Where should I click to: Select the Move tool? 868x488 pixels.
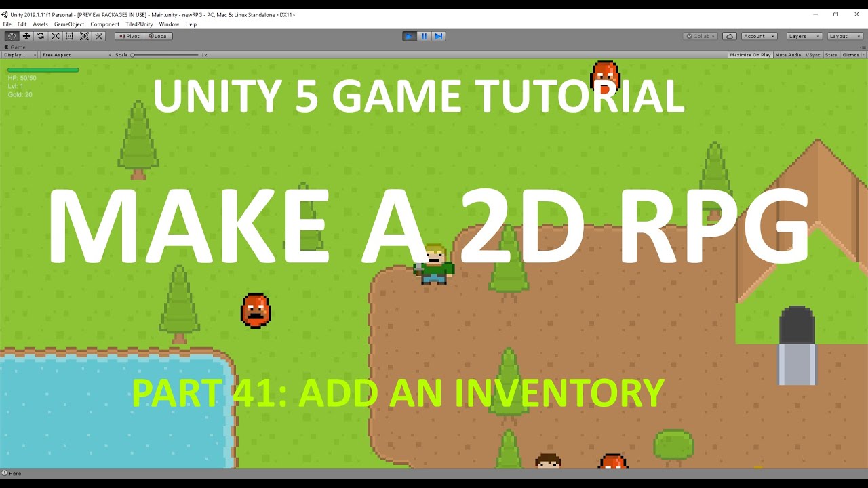point(26,36)
